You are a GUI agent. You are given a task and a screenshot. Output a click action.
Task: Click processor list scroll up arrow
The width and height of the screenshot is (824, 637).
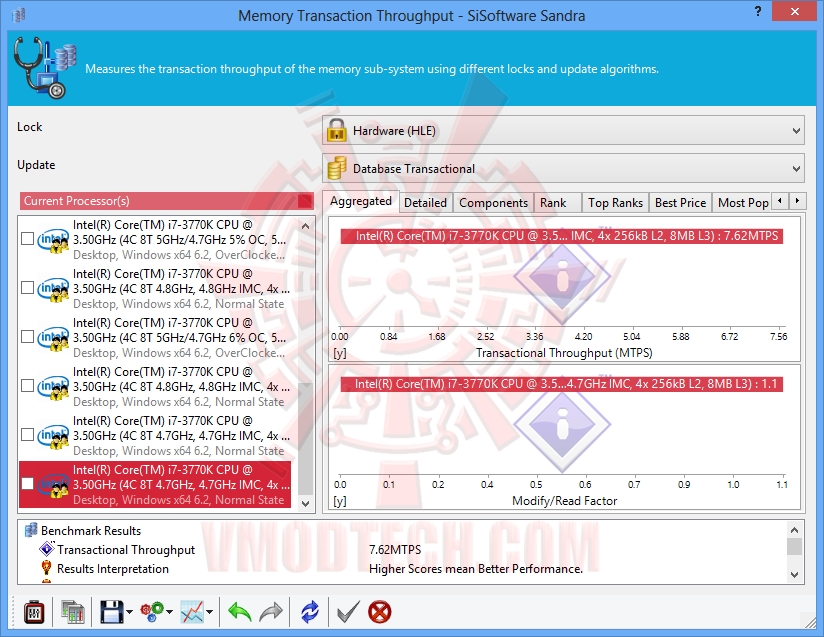pos(305,225)
